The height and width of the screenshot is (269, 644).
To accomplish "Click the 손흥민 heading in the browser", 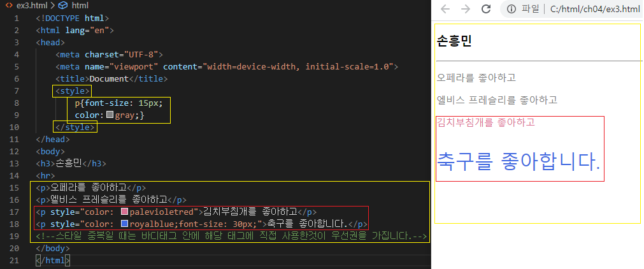I will (454, 41).
